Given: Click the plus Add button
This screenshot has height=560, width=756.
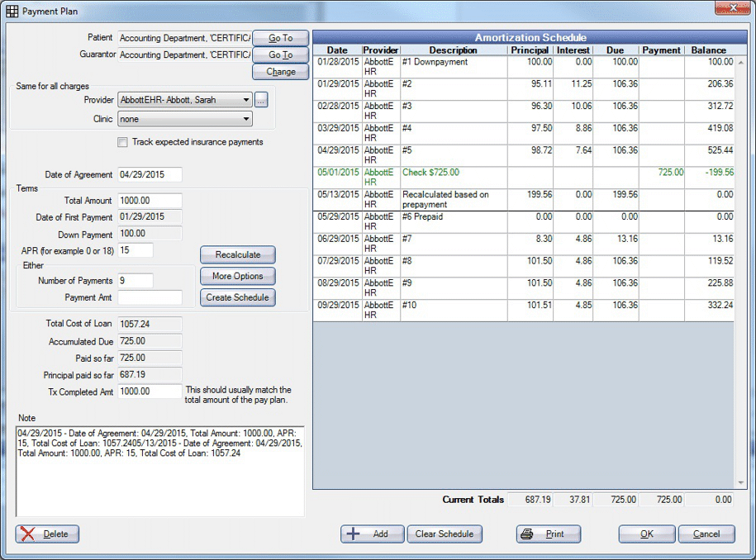Looking at the screenshot, I should (x=372, y=534).
